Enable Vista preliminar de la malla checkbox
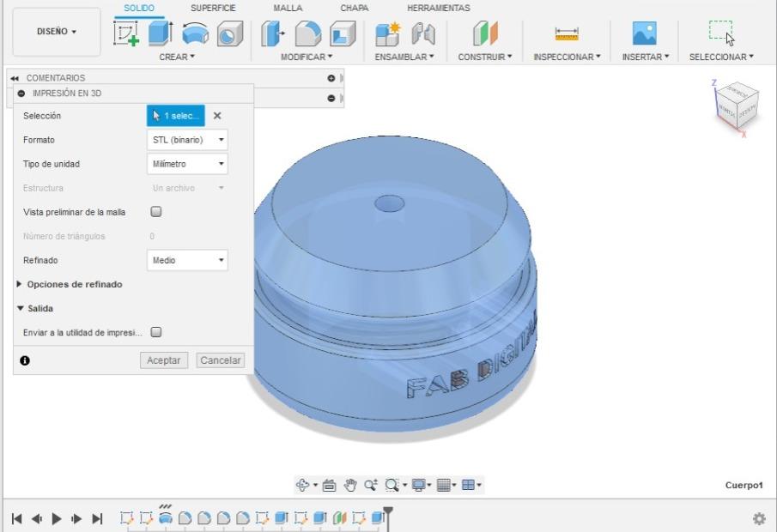The width and height of the screenshot is (777, 532). coord(156,211)
